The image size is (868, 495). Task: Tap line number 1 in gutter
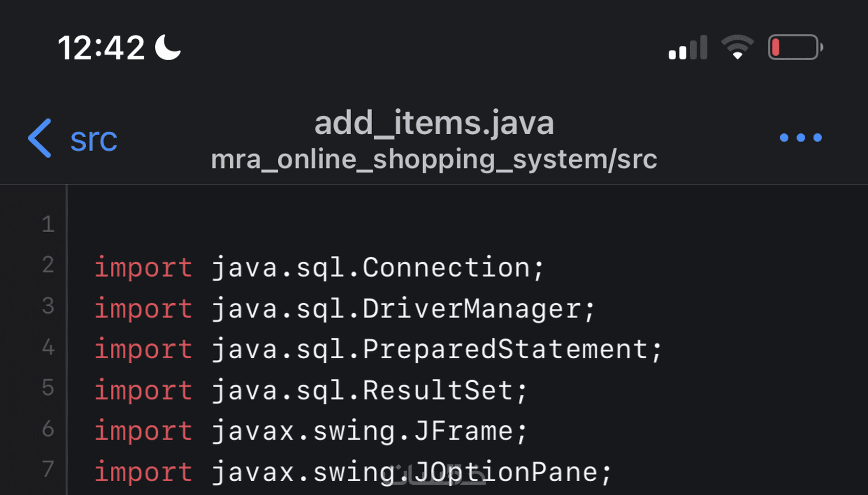click(48, 225)
